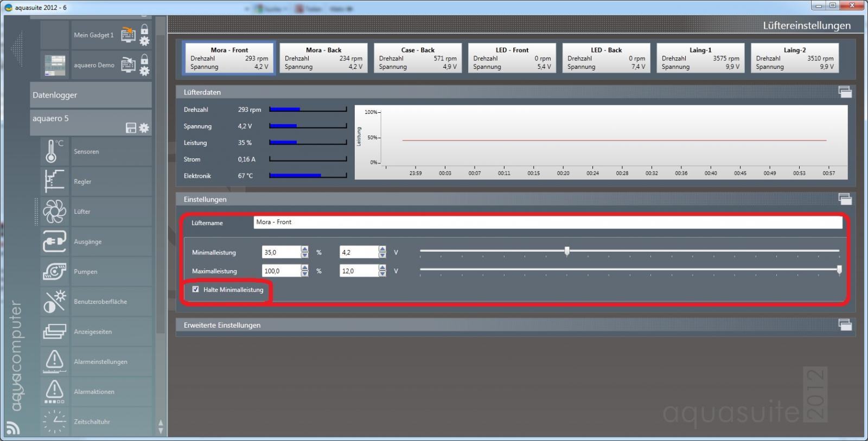This screenshot has height=441, width=868.
Task: Click the lock icon for aquaero Demo
Action: [x=144, y=59]
